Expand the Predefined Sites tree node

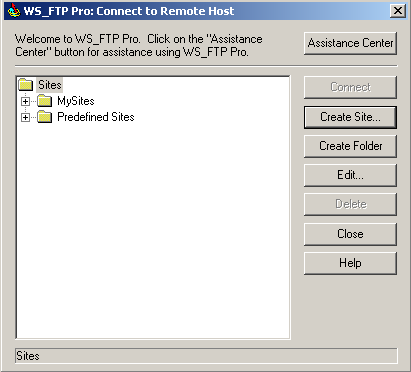pos(25,117)
